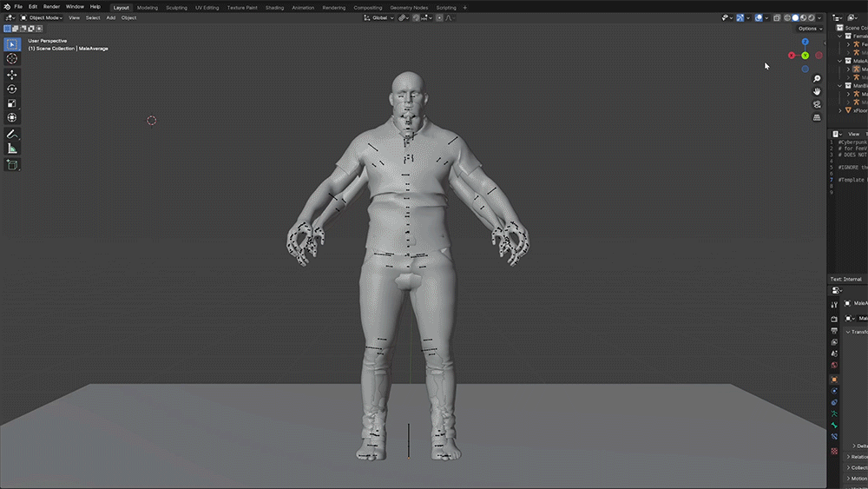The image size is (868, 489).
Task: Activate the Rotate tool
Action: coord(12,89)
